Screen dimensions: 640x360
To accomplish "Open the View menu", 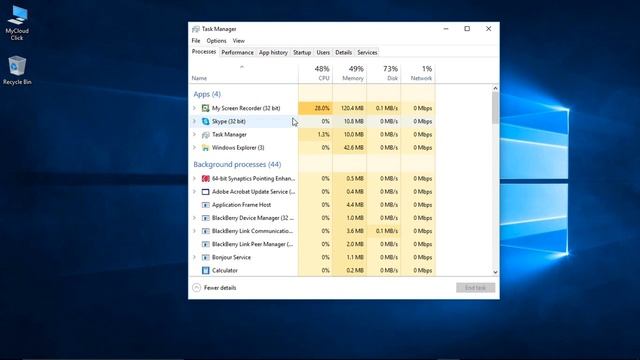I will pos(239,41).
